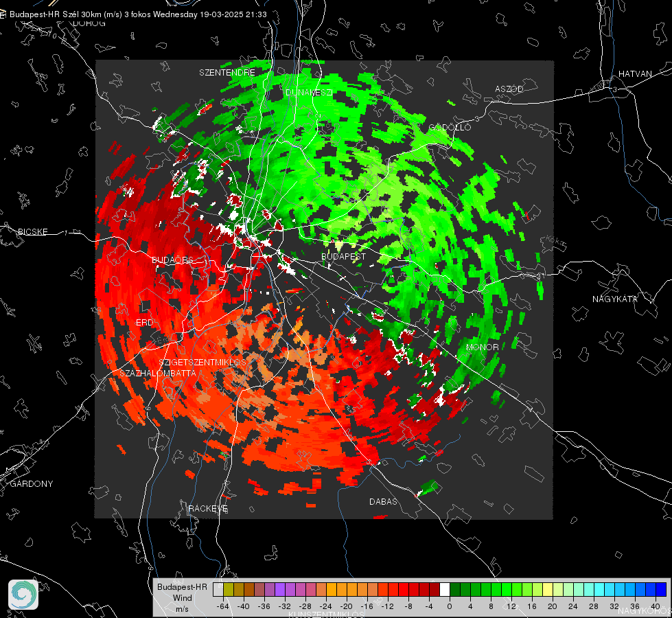Click the white zero-value swatch in the legend
This screenshot has width=672, height=618.
coord(445,590)
